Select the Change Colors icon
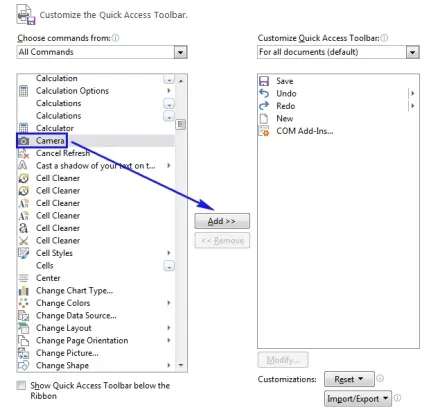The image size is (424, 412). (x=24, y=303)
